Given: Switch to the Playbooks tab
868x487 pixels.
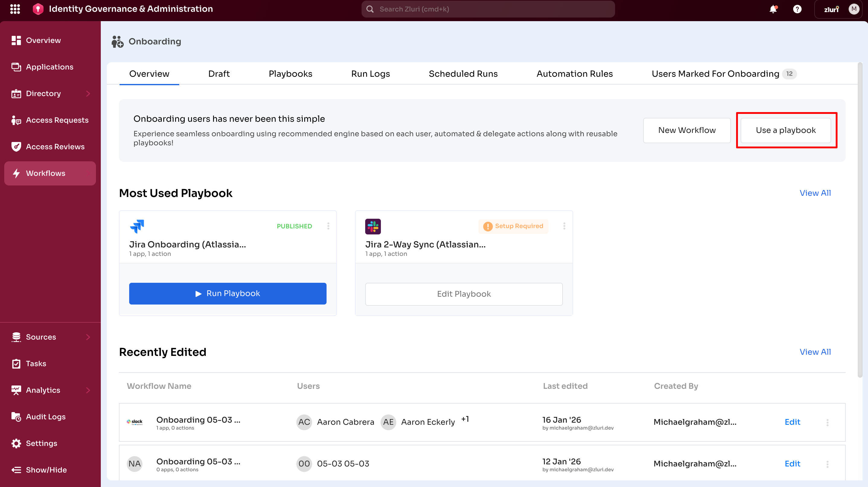Looking at the screenshot, I should [290, 73].
